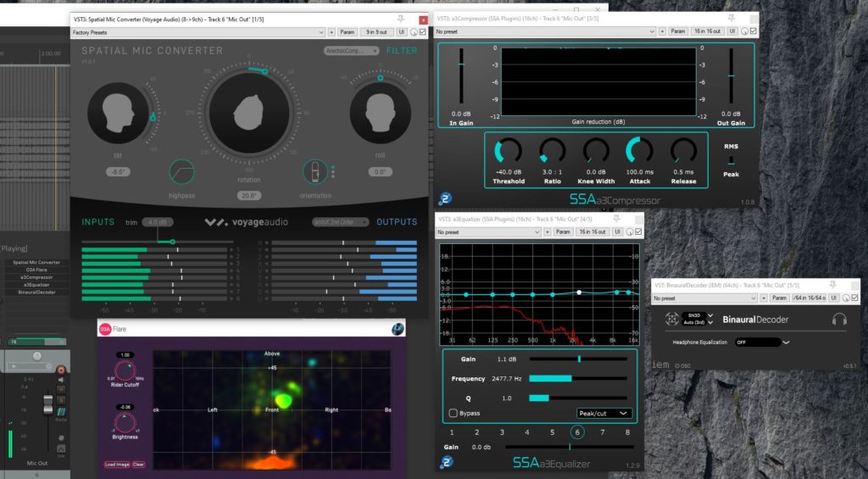This screenshot has width=868, height=479.
Task: Arm the Mic Out track record button
Action: pos(61,370)
